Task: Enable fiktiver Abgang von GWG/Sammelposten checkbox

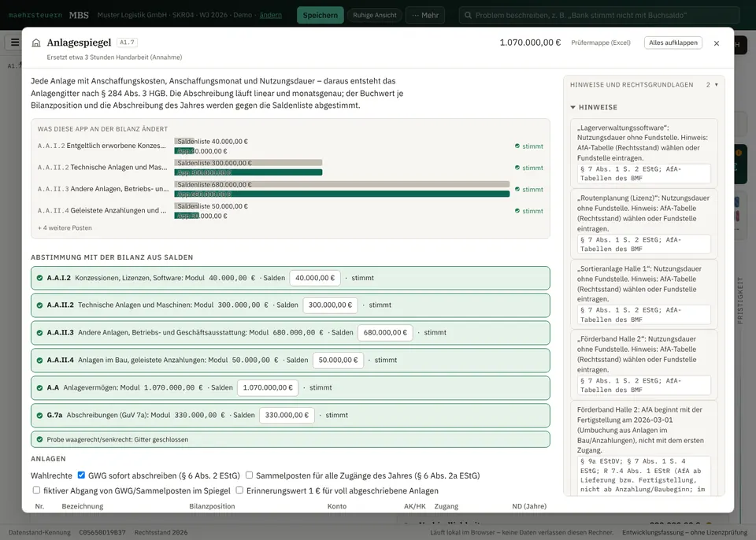Action: [x=36, y=490]
